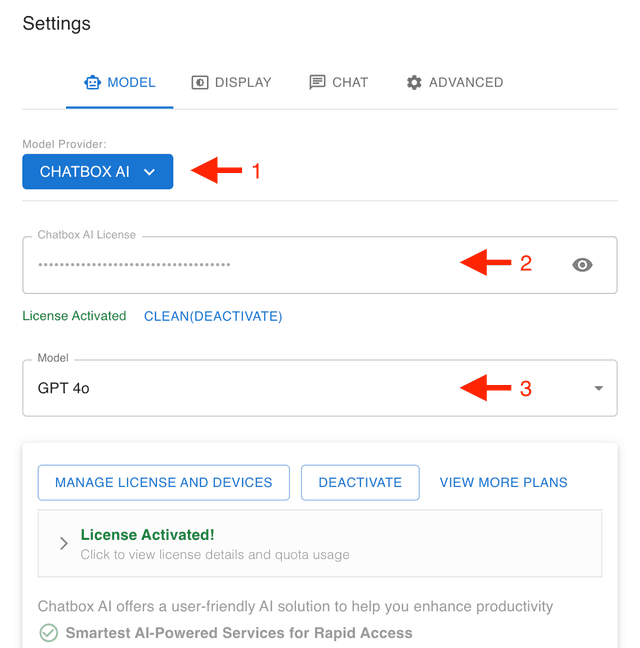Open the CHATBOX AI provider dropdown
The height and width of the screenshot is (648, 640).
[98, 172]
